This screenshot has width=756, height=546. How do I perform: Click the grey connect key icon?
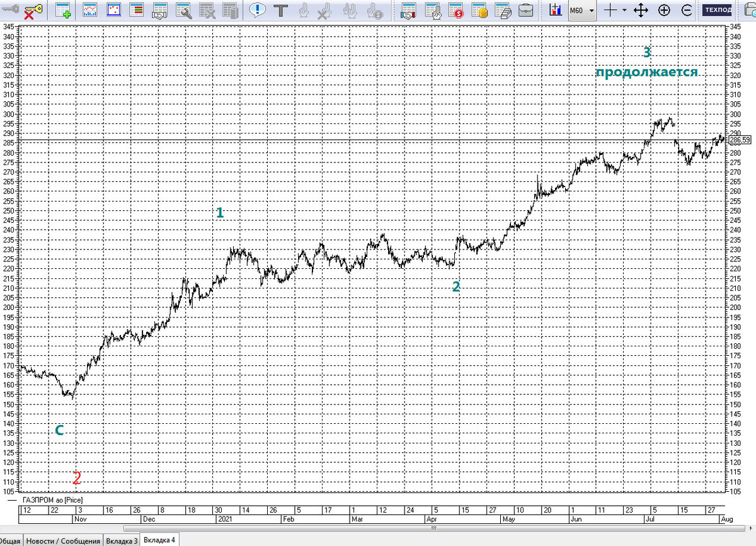[10, 8]
